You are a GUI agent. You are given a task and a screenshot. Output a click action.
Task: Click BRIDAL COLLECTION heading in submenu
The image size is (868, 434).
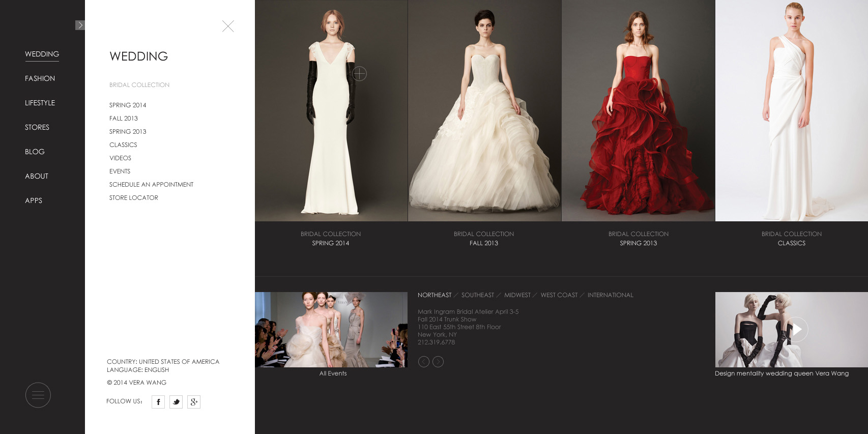139,85
